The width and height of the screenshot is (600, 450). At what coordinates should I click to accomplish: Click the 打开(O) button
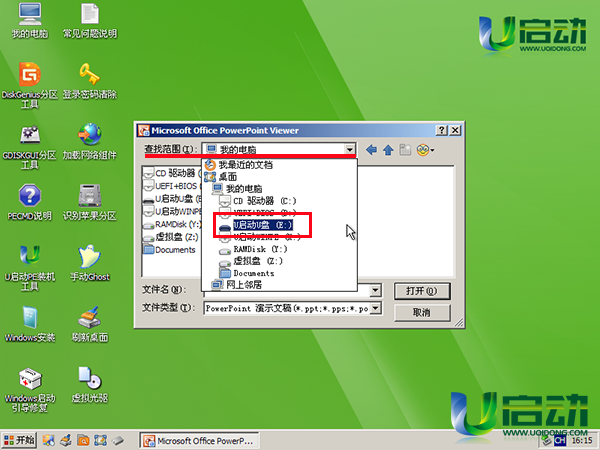coord(422,291)
